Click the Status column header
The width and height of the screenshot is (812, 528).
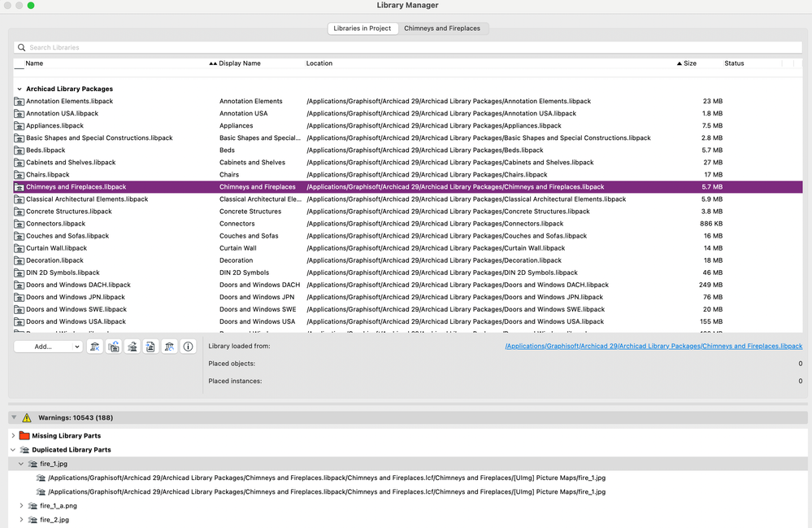tap(734, 63)
